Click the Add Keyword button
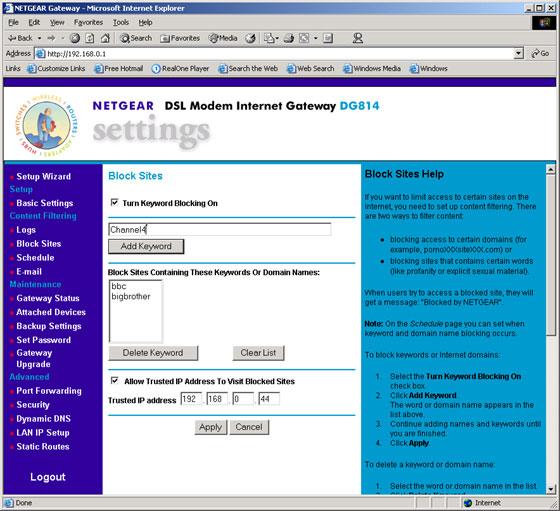Screen dimensions: 560x511 coord(146,246)
